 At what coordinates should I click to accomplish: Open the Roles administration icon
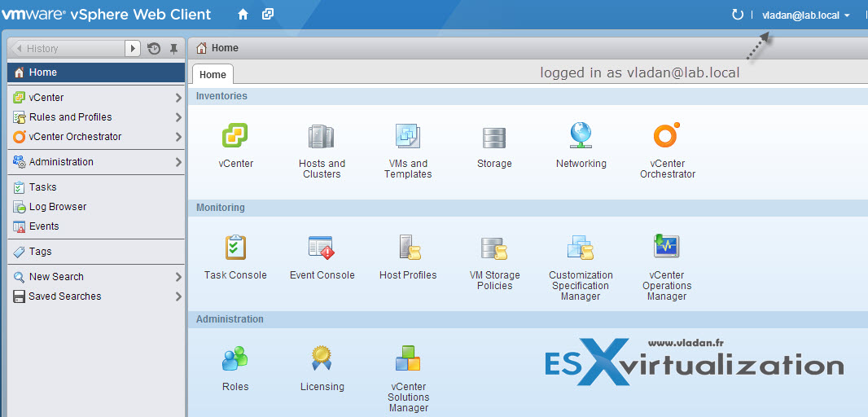coord(235,359)
